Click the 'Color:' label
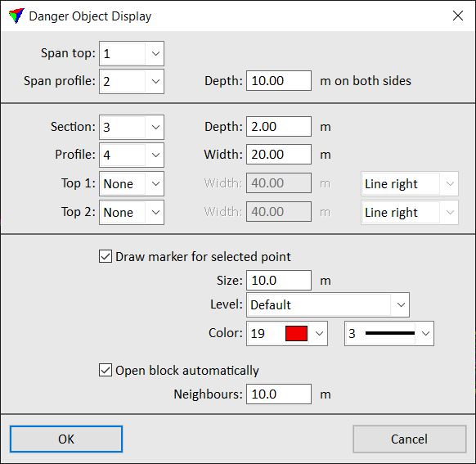 tap(226, 333)
